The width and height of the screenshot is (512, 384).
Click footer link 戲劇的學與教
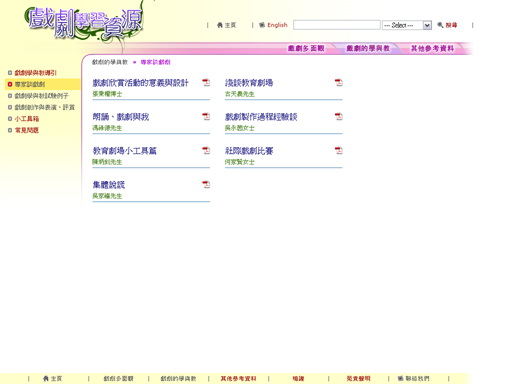(178, 378)
